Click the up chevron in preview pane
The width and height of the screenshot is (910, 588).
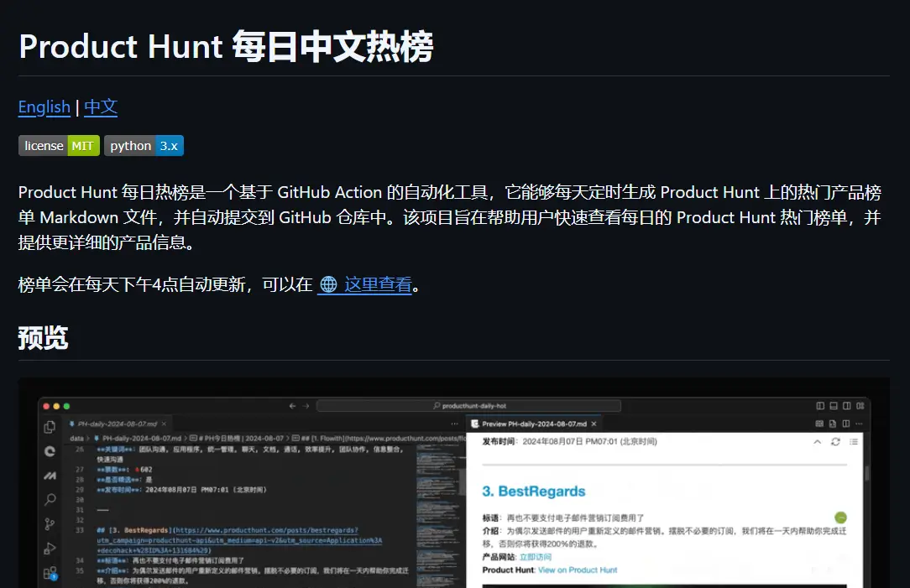[x=817, y=441]
